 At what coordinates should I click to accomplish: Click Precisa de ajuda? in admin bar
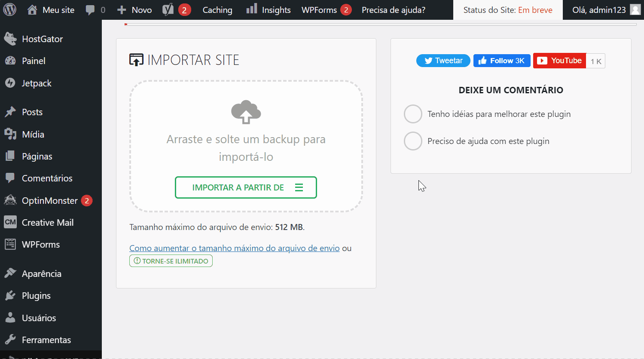click(394, 10)
